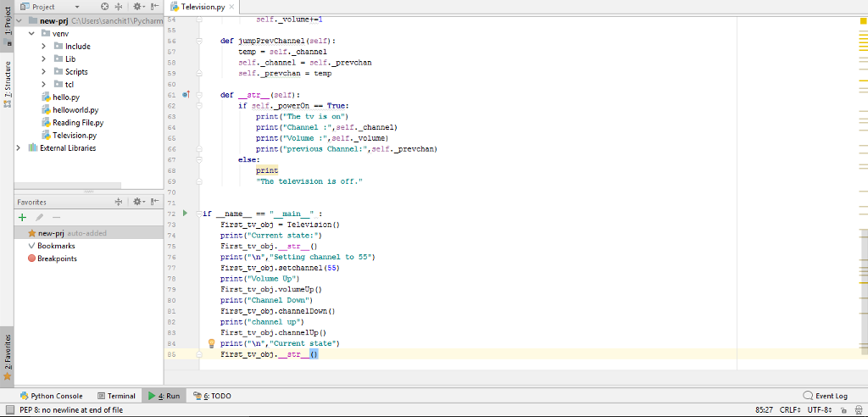Hide the Project panel using the hide icon
The width and height of the screenshot is (868, 417).
[x=154, y=6]
